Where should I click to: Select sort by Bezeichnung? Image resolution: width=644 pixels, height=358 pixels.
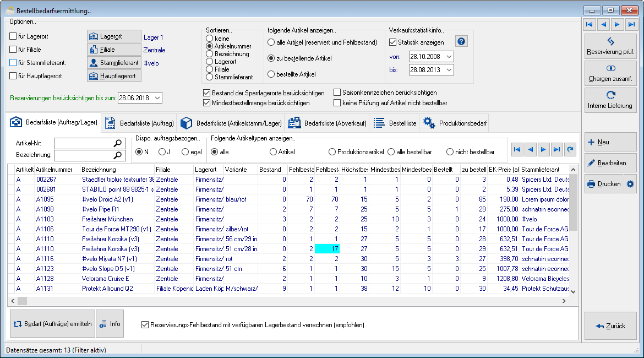[210, 54]
